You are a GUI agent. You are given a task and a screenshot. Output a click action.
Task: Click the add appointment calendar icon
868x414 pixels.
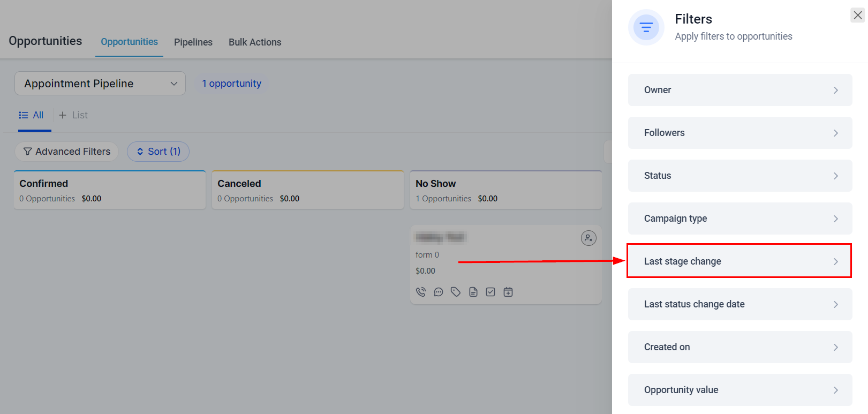pyautogui.click(x=508, y=292)
